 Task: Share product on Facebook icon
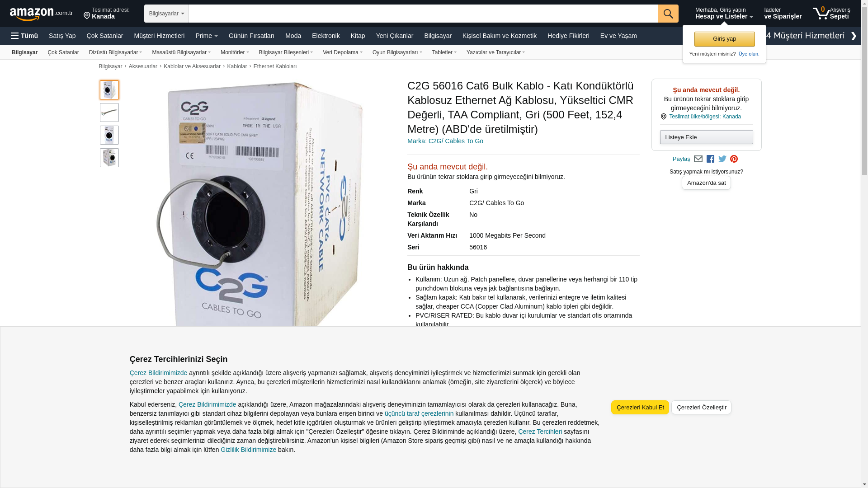pyautogui.click(x=710, y=159)
